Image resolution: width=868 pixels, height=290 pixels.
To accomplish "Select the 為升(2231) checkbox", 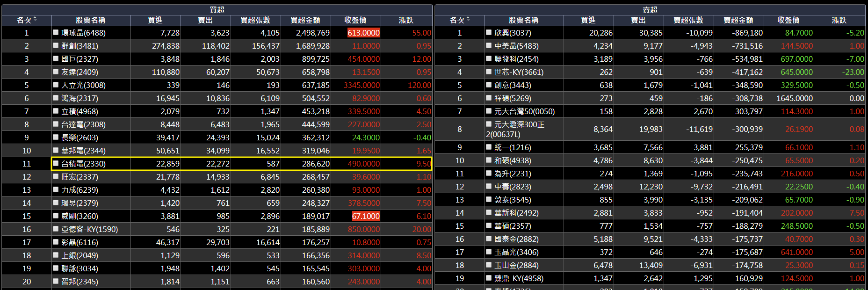I will (489, 173).
